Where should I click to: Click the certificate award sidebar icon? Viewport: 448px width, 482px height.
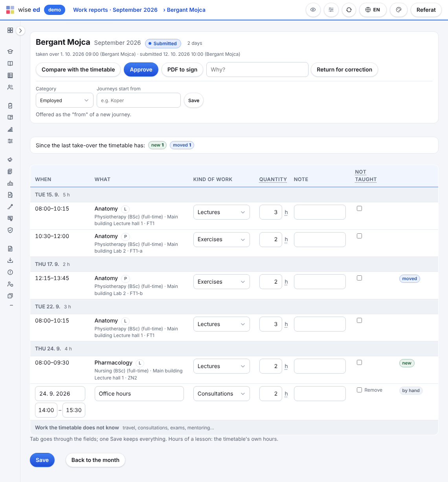10,218
